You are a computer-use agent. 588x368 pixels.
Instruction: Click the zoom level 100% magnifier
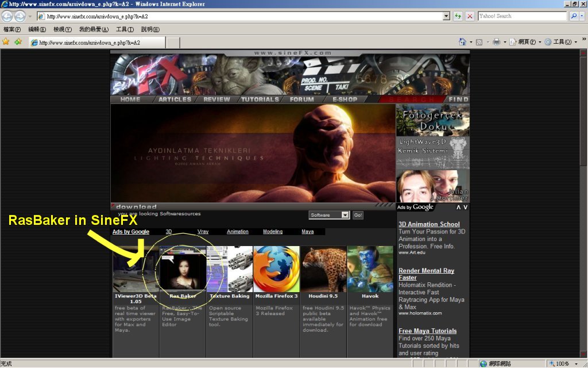(x=552, y=363)
